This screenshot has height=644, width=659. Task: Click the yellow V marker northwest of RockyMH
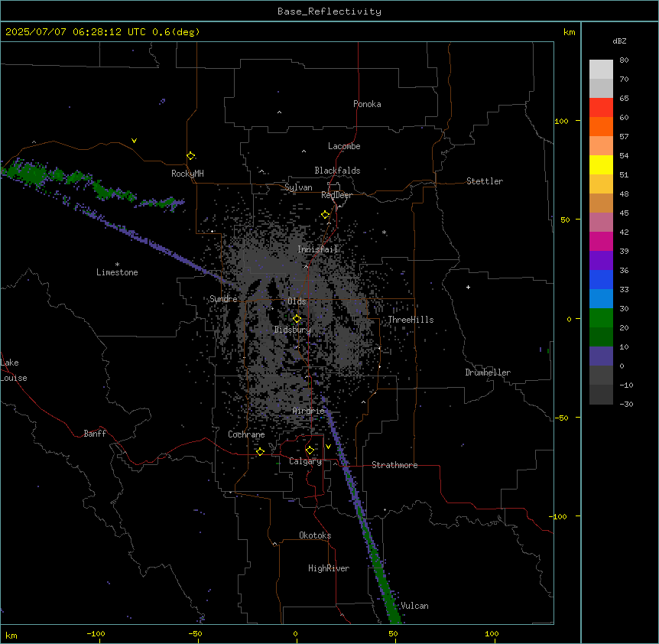click(x=134, y=141)
